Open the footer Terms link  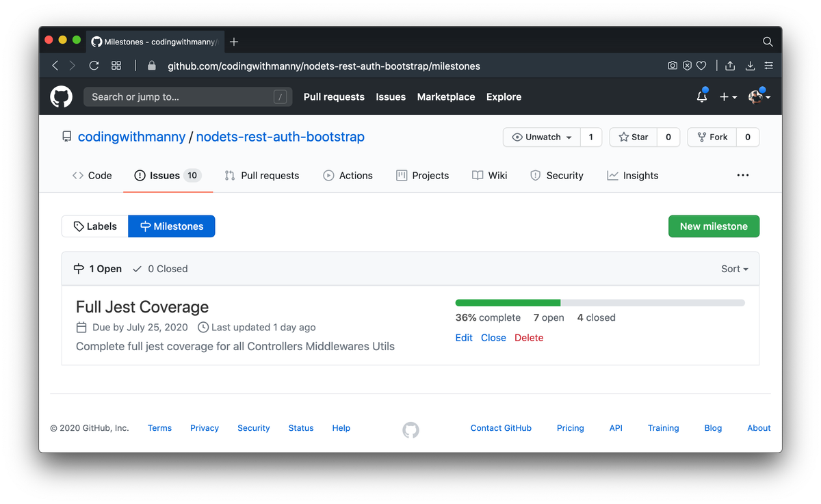(x=159, y=428)
